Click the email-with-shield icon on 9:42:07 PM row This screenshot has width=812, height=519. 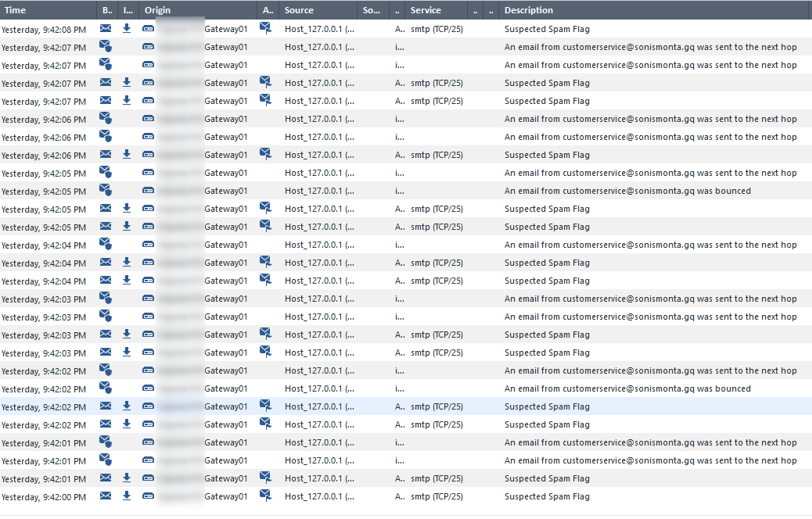[106, 46]
